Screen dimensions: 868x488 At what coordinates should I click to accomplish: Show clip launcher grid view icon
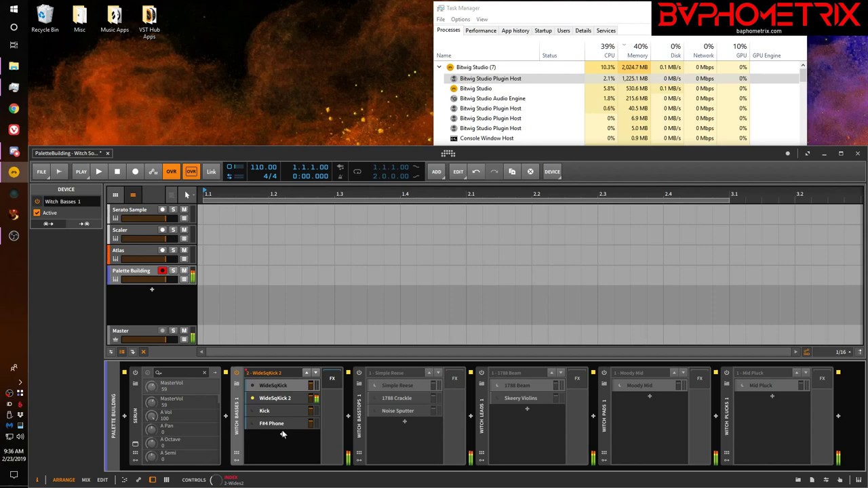click(x=115, y=195)
